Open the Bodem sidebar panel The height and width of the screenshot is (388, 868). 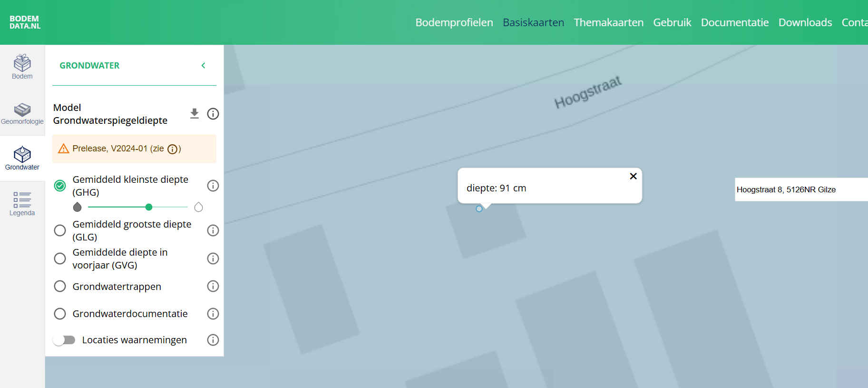pyautogui.click(x=22, y=67)
